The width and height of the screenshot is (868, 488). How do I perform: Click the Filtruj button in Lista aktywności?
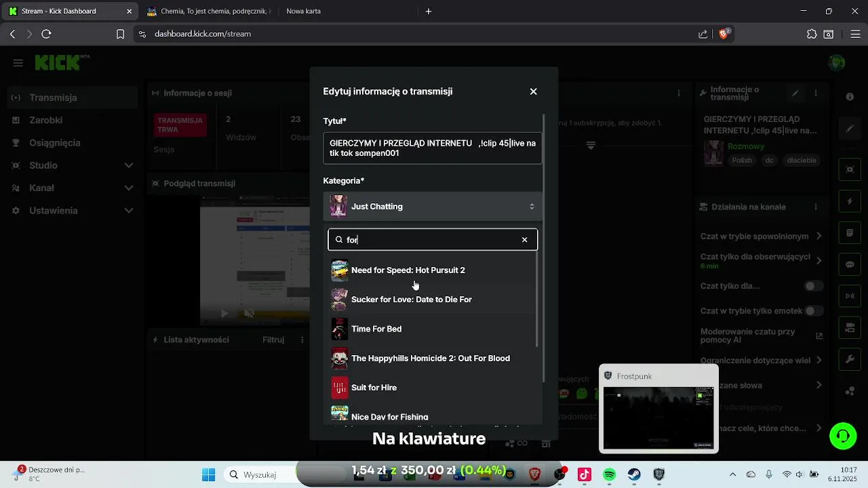tap(273, 340)
